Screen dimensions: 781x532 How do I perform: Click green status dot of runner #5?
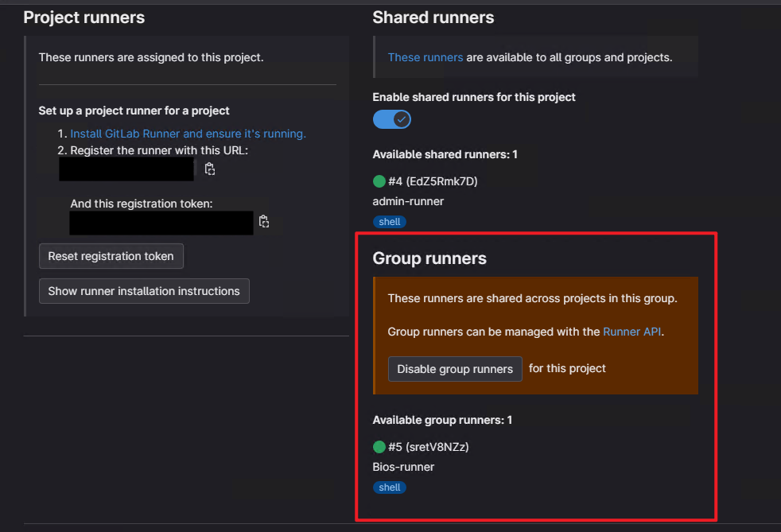click(379, 447)
